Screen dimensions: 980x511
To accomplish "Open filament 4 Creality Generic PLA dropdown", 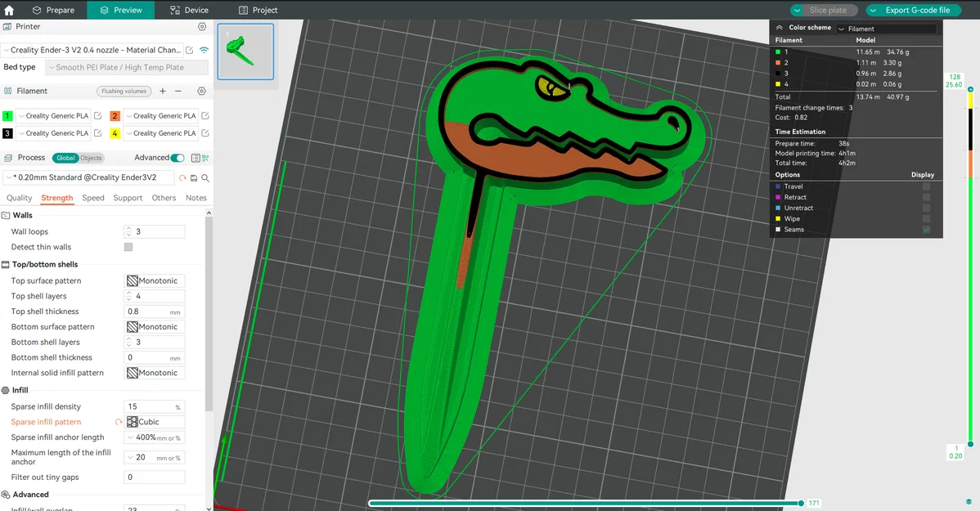I will [160, 133].
